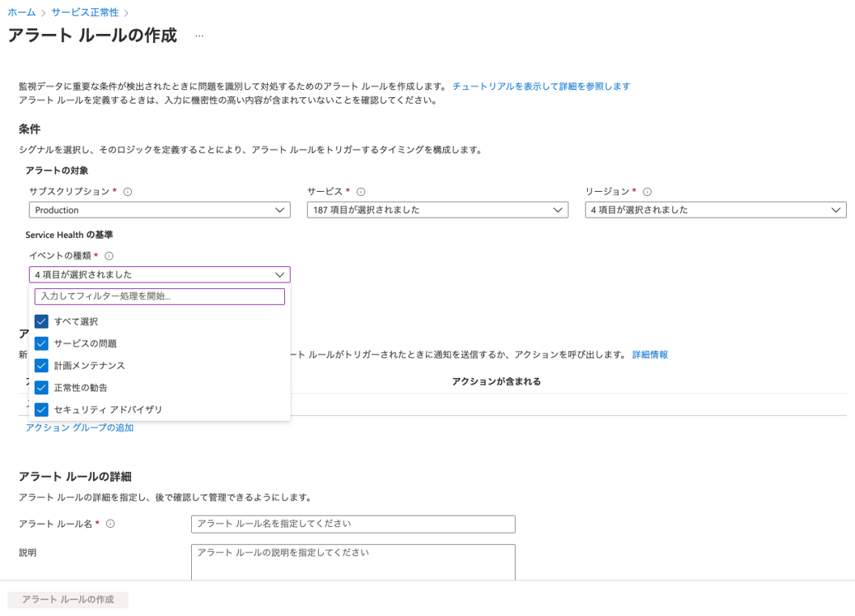
Task: Click the info icon next to アラート ルール名
Action: coord(110,524)
